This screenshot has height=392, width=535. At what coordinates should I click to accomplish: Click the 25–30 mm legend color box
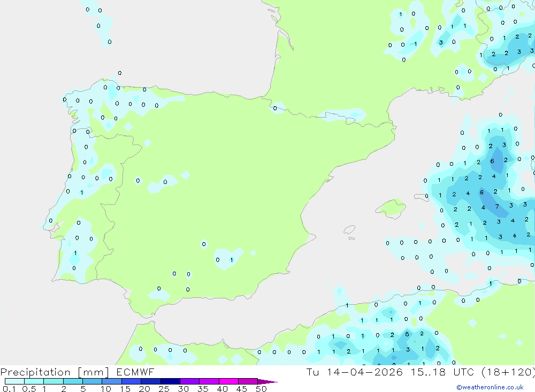point(170,381)
